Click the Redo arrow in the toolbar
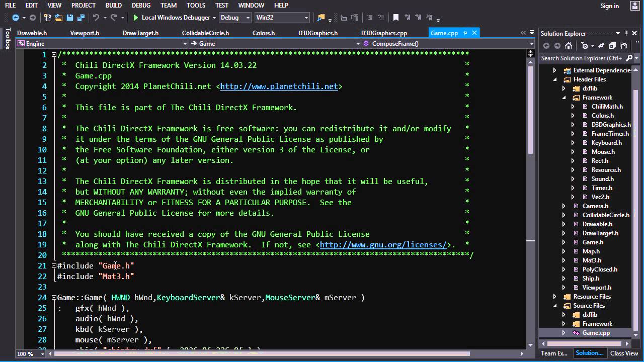The height and width of the screenshot is (362, 644). [x=114, y=18]
